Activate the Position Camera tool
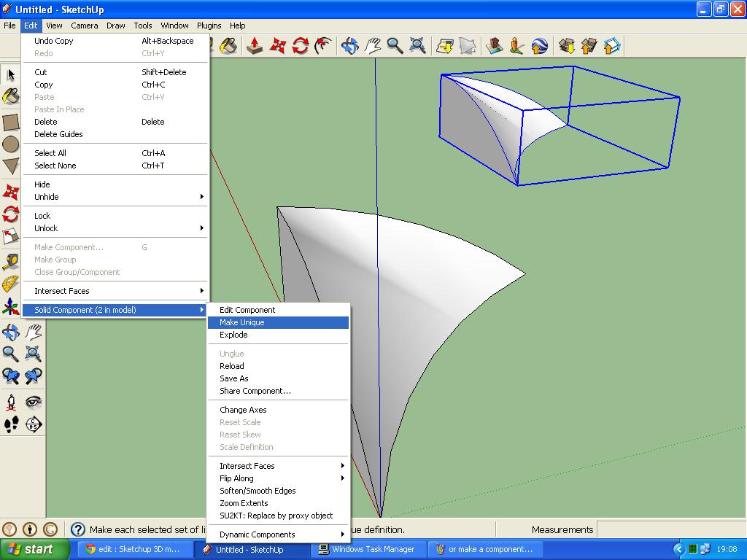747x560 pixels. 10,402
